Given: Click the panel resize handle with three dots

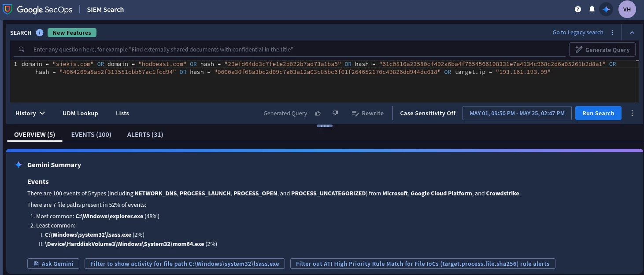Looking at the screenshot, I should click(325, 126).
